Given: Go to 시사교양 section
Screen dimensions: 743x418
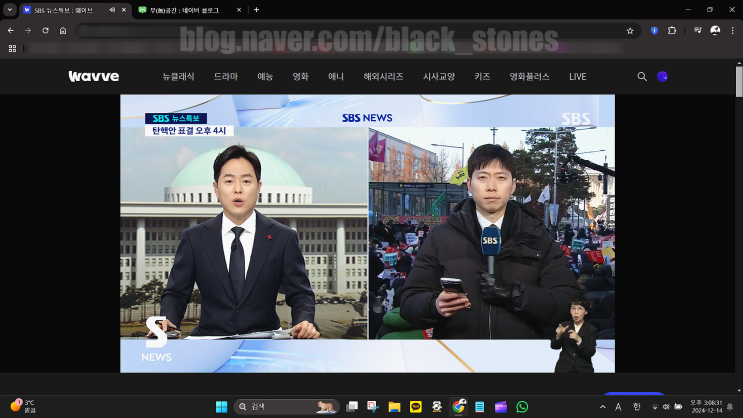Looking at the screenshot, I should [439, 76].
